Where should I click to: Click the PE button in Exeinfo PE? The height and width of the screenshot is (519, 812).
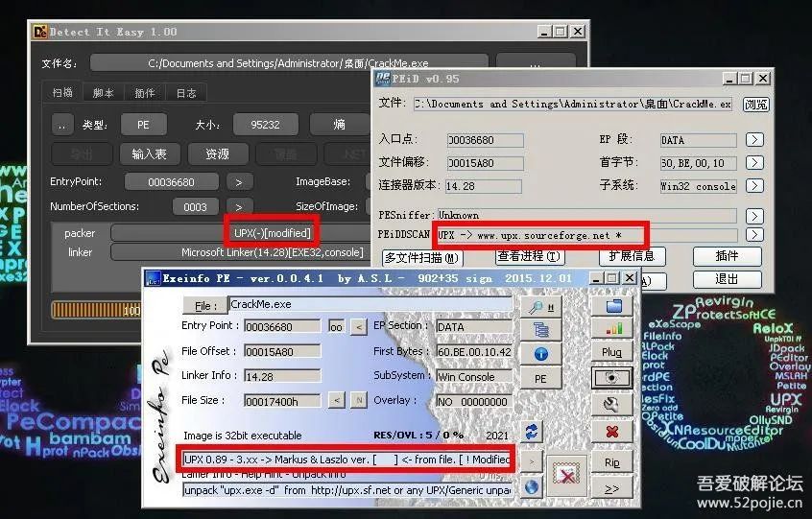540,379
